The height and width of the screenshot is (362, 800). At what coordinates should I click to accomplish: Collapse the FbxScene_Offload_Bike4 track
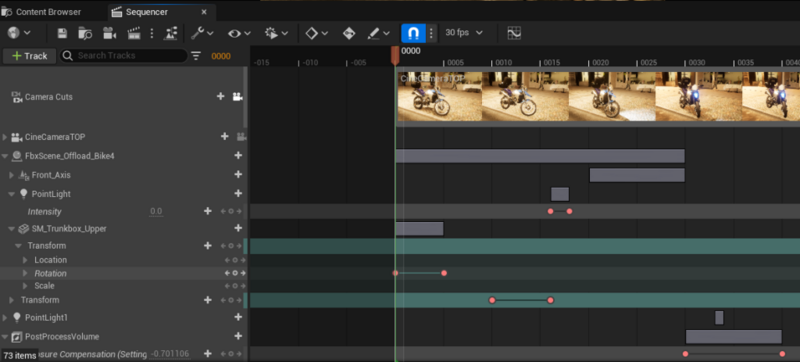pos(5,156)
